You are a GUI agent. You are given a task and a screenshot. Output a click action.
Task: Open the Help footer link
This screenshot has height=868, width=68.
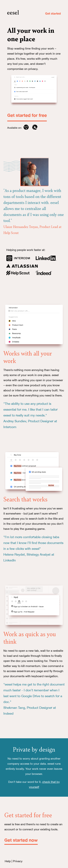(7, 861)
